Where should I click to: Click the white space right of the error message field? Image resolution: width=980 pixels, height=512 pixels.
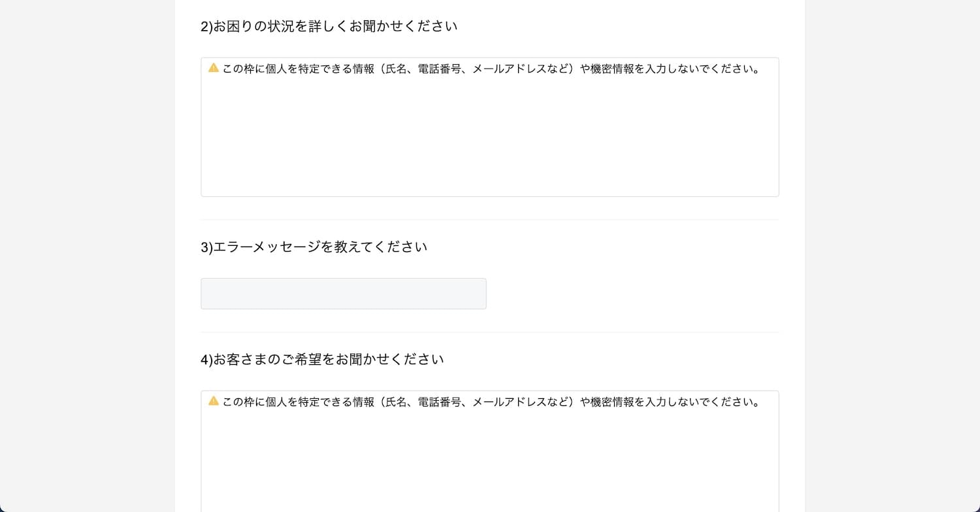click(632, 294)
